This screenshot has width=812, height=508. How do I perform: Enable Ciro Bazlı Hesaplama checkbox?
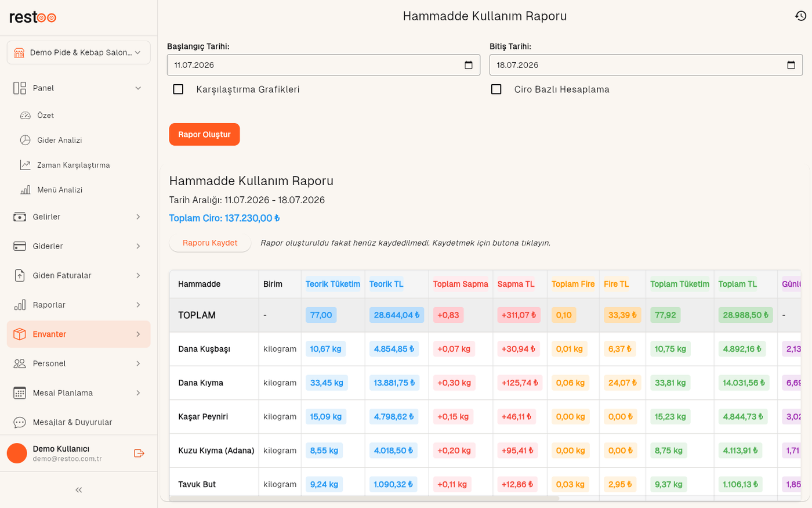point(496,89)
